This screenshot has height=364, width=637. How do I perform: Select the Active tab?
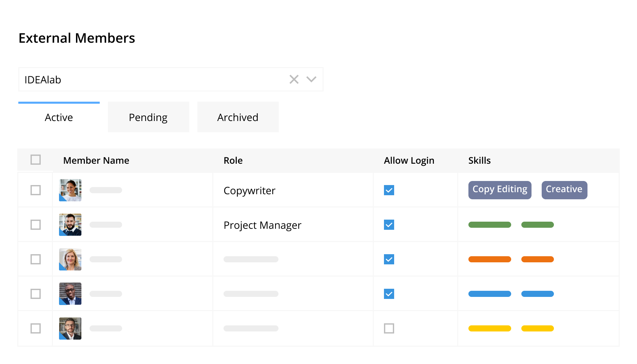point(58,117)
